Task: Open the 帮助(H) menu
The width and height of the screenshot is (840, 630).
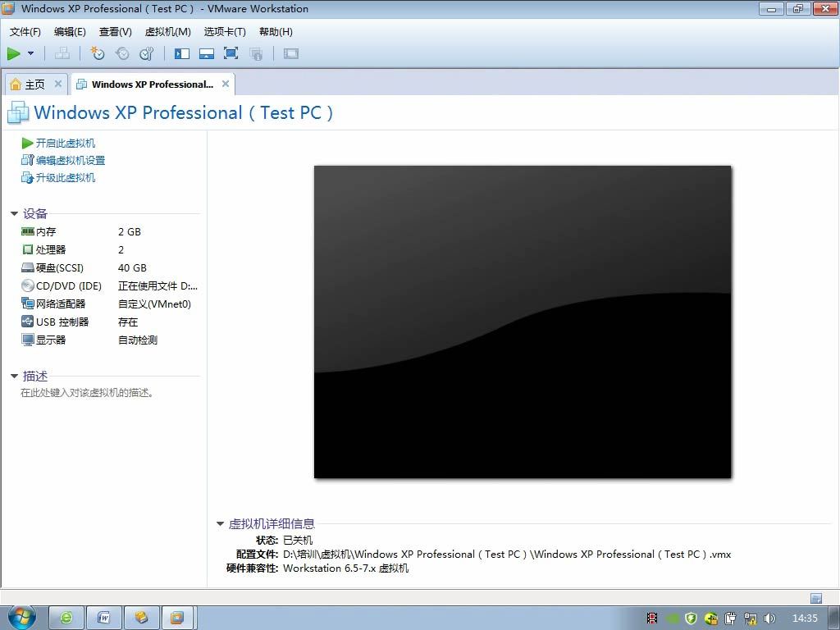Action: point(276,32)
